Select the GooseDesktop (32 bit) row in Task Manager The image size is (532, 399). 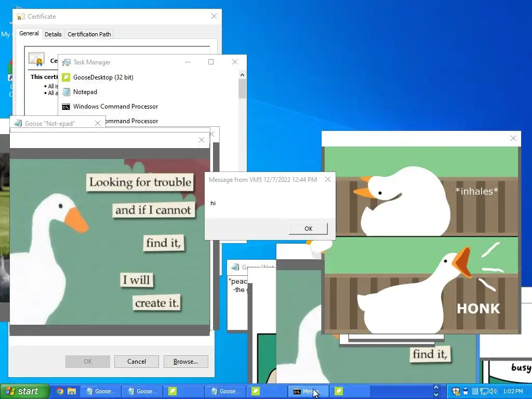click(149, 77)
